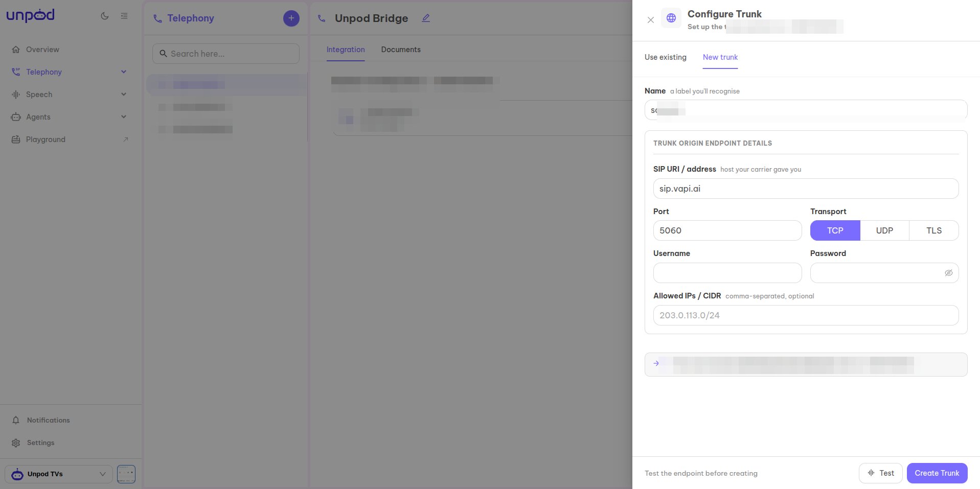Click the Configure Trunk globe icon
Image resolution: width=980 pixels, height=489 pixels.
671,18
